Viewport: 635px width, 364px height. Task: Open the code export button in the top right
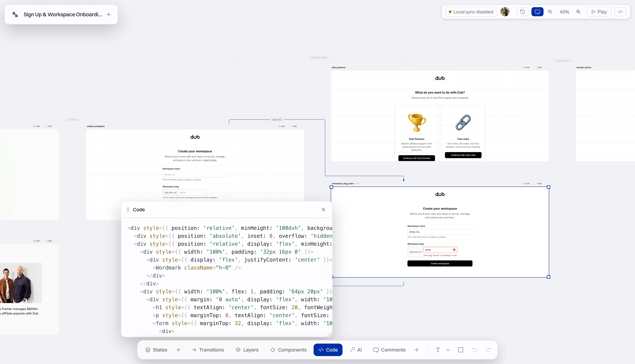[620, 12]
